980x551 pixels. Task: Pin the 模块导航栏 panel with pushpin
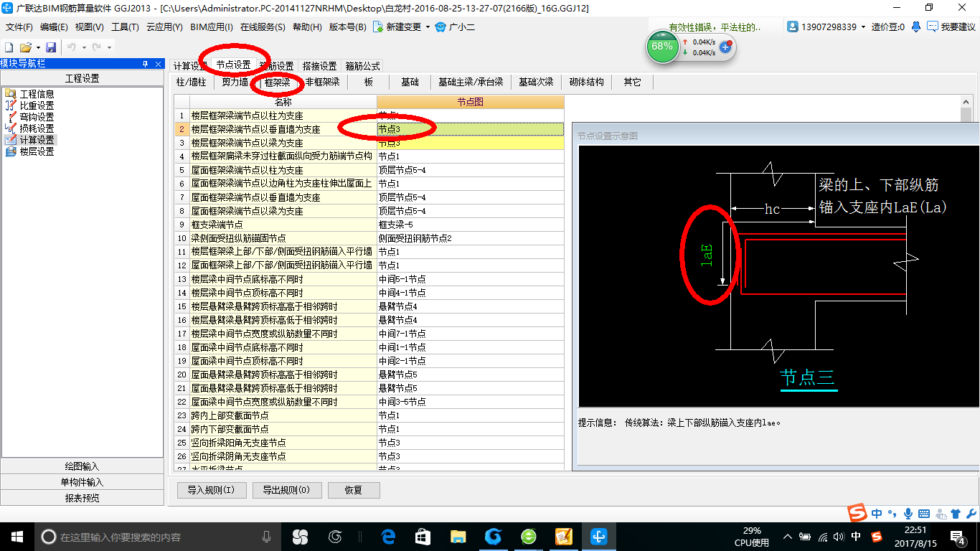(146, 64)
